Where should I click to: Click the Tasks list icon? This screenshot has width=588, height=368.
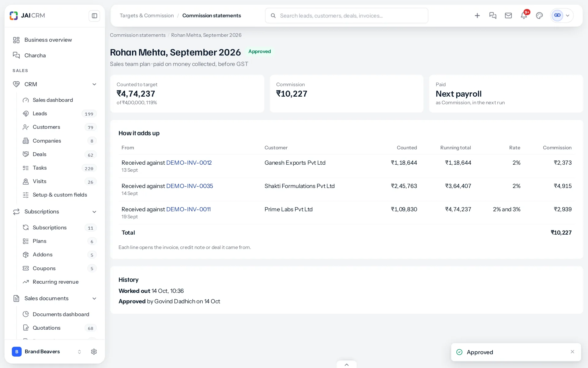[x=26, y=168]
